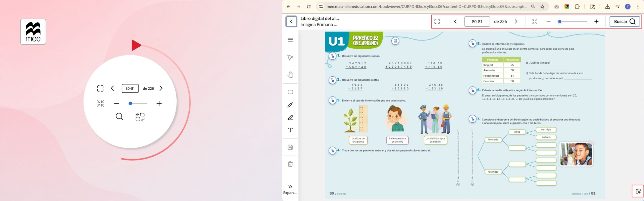The image size is (644, 201).
Task: Click the 'chica' tree diagram box
Action: coord(517,132)
